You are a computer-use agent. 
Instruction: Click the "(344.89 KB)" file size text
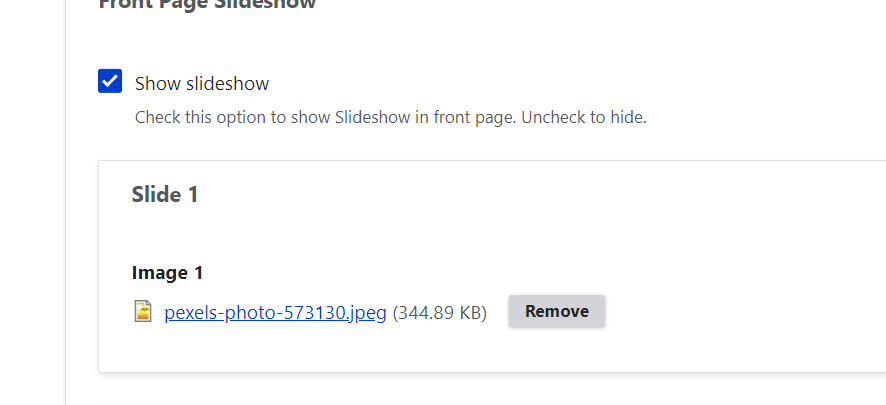(x=439, y=312)
